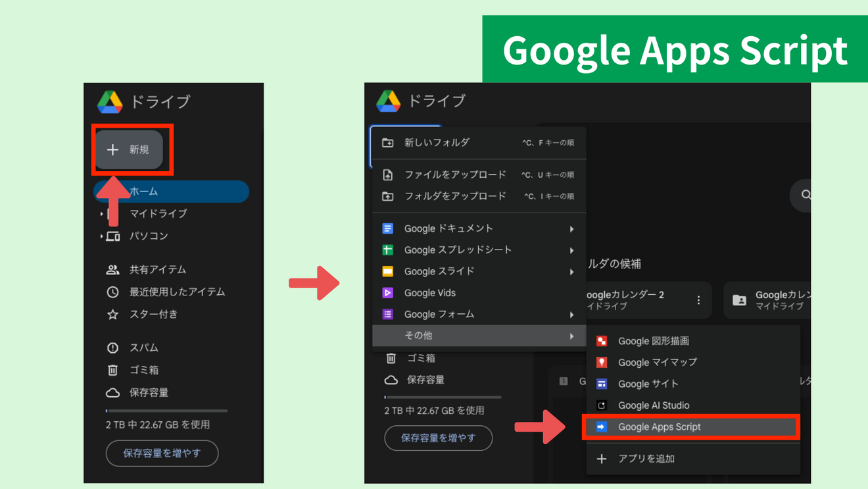Click the Google ドキュメント blue icon
The height and width of the screenshot is (489, 868).
(388, 228)
